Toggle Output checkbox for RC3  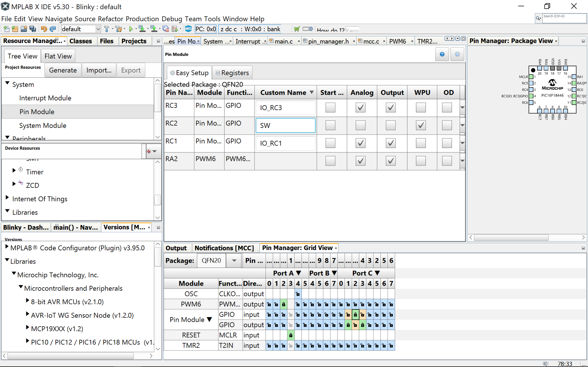coord(391,108)
